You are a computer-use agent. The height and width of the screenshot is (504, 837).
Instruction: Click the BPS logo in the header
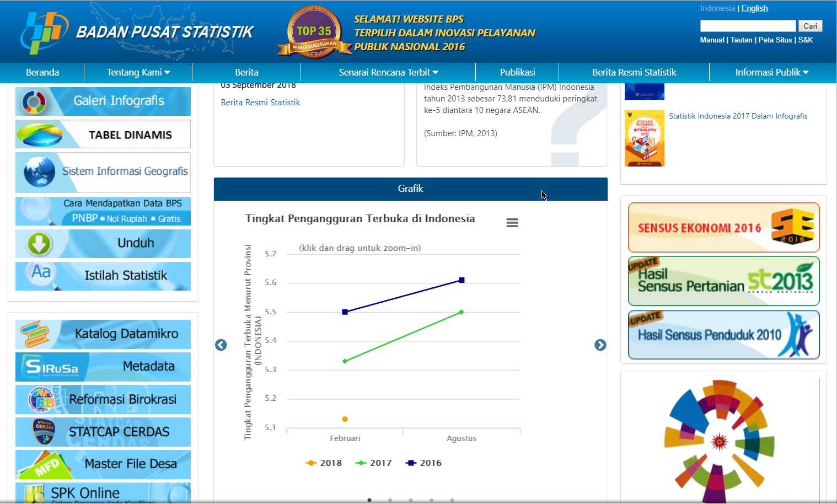(x=44, y=33)
